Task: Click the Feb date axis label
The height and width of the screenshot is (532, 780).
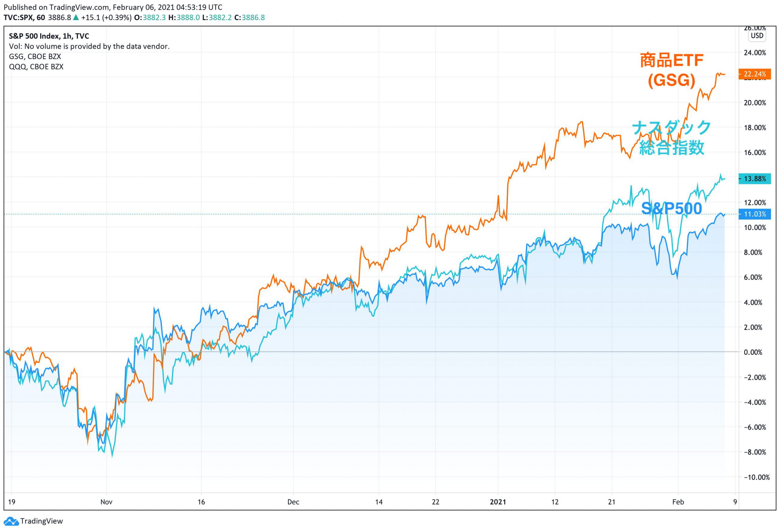Action: (678, 502)
